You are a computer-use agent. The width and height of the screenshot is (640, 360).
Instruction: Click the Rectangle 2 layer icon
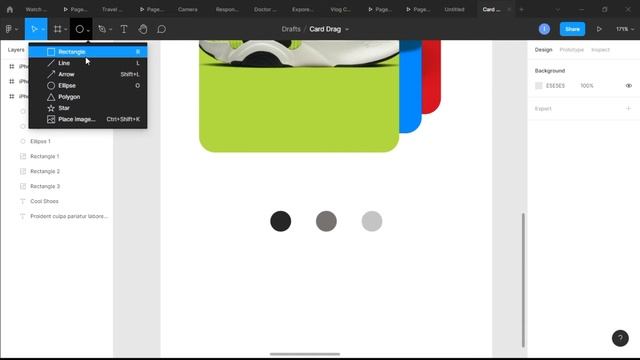tap(23, 171)
